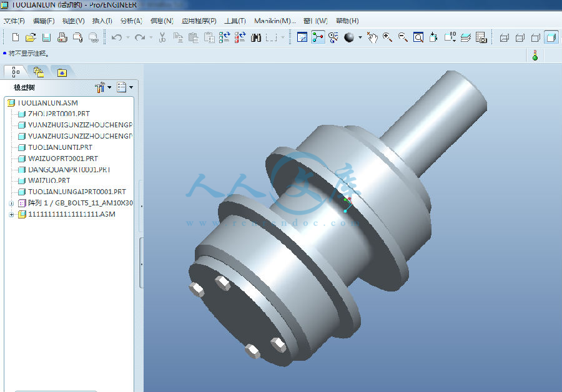Open the Edit menu
The width and height of the screenshot is (562, 392).
coord(44,21)
